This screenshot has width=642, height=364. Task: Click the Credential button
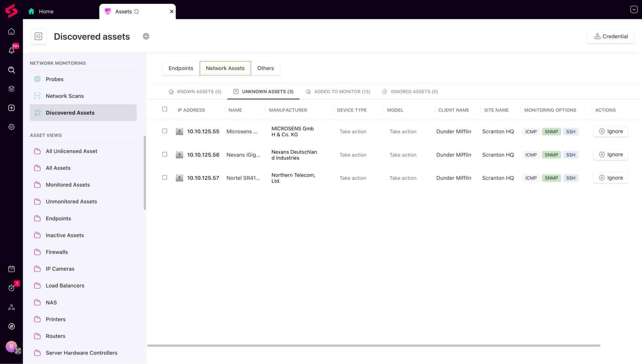pyautogui.click(x=611, y=36)
